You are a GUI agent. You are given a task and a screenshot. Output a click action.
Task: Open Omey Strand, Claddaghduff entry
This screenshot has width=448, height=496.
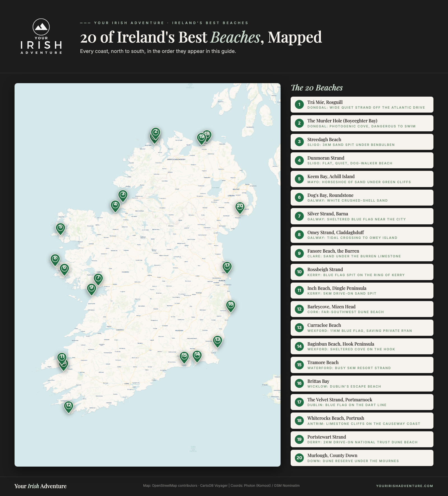[x=362, y=235]
